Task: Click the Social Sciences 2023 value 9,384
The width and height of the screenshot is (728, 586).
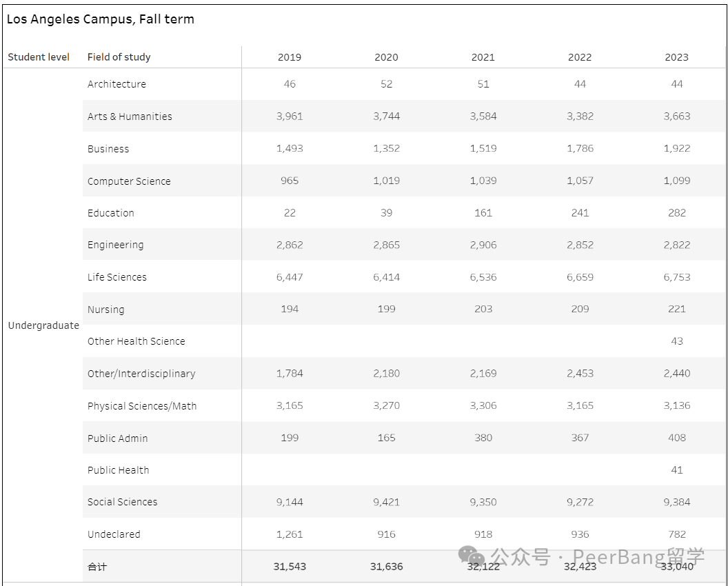Action: tap(676, 502)
